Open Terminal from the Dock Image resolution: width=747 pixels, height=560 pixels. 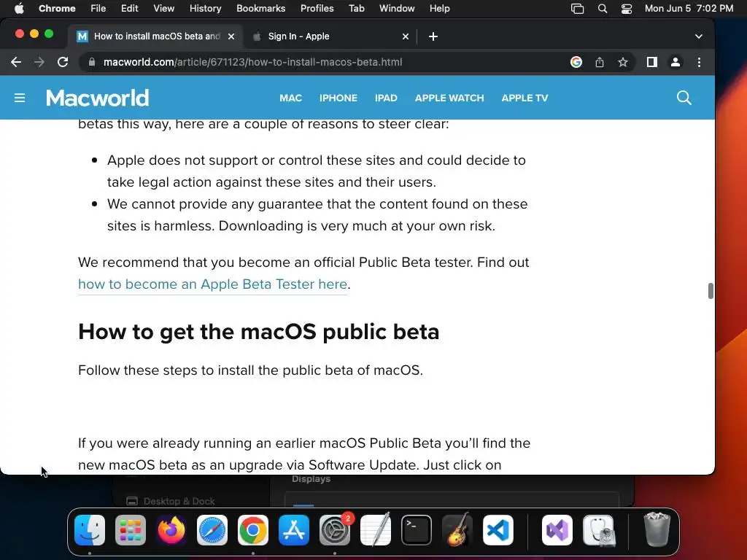417,530
